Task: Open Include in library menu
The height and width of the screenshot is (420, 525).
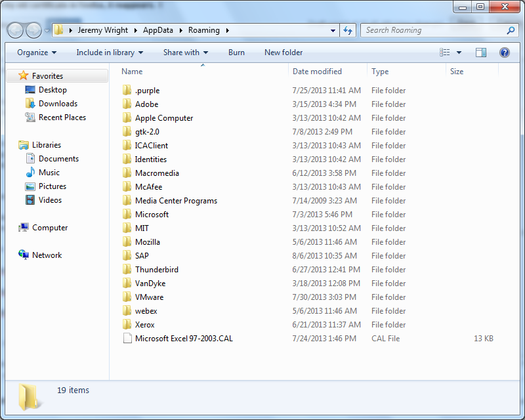Action: [110, 52]
